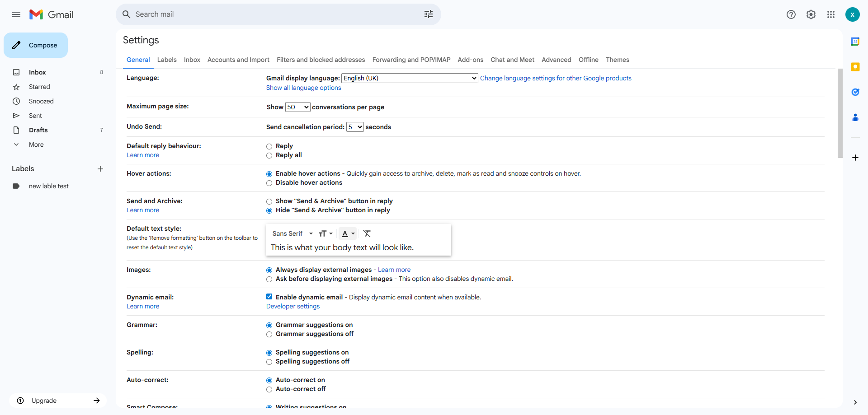Switch to the Inbox settings tab
This screenshot has height=415, width=868.
point(192,60)
